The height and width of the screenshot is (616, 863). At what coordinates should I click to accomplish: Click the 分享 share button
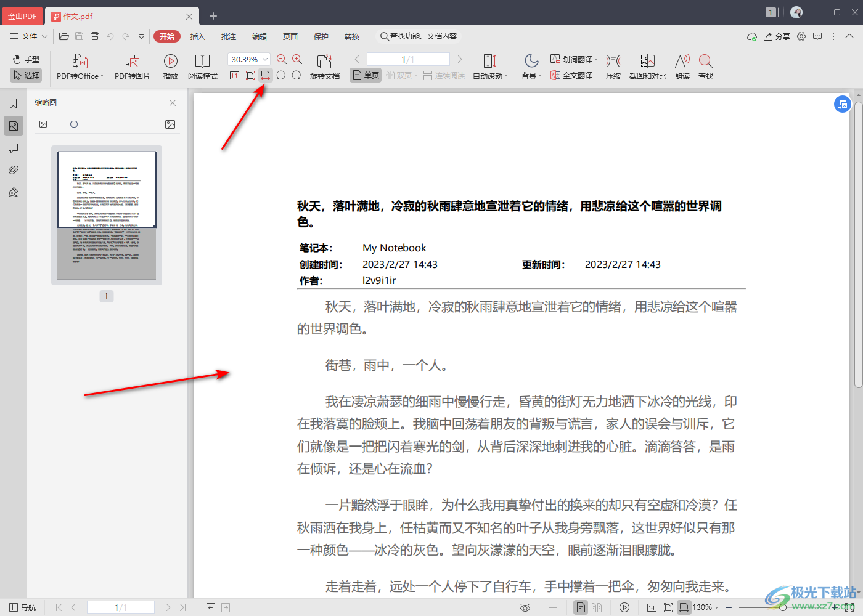pos(777,36)
